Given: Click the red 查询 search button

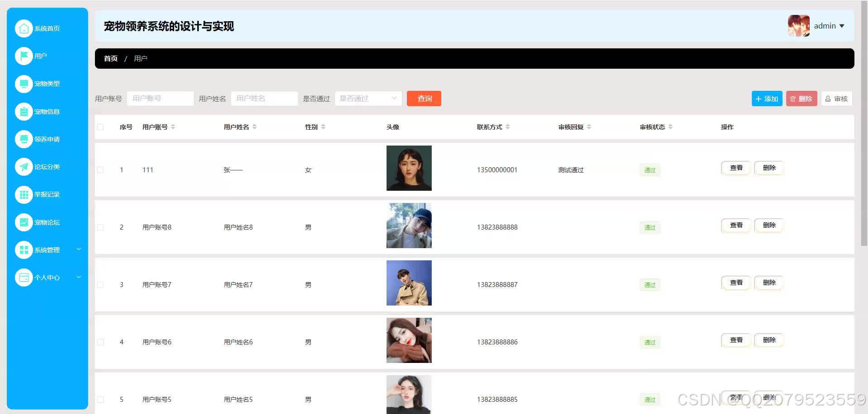Looking at the screenshot, I should point(424,99).
